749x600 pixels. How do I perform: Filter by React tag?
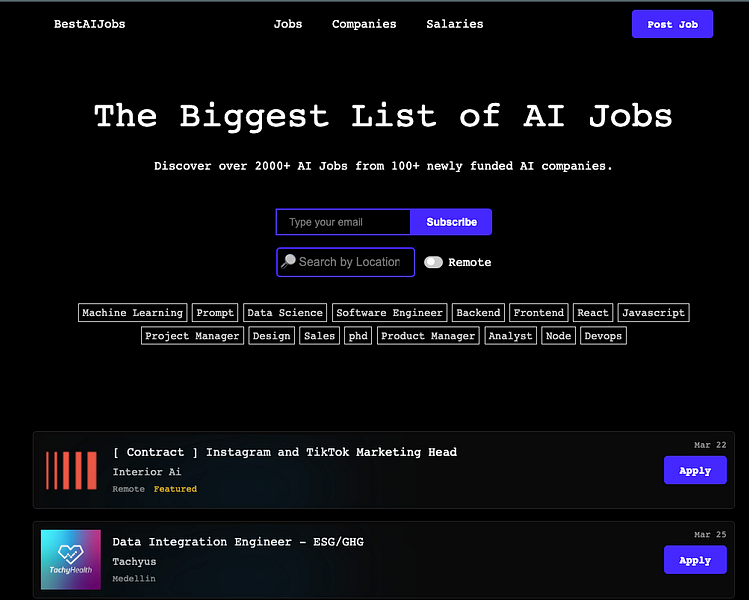(593, 312)
